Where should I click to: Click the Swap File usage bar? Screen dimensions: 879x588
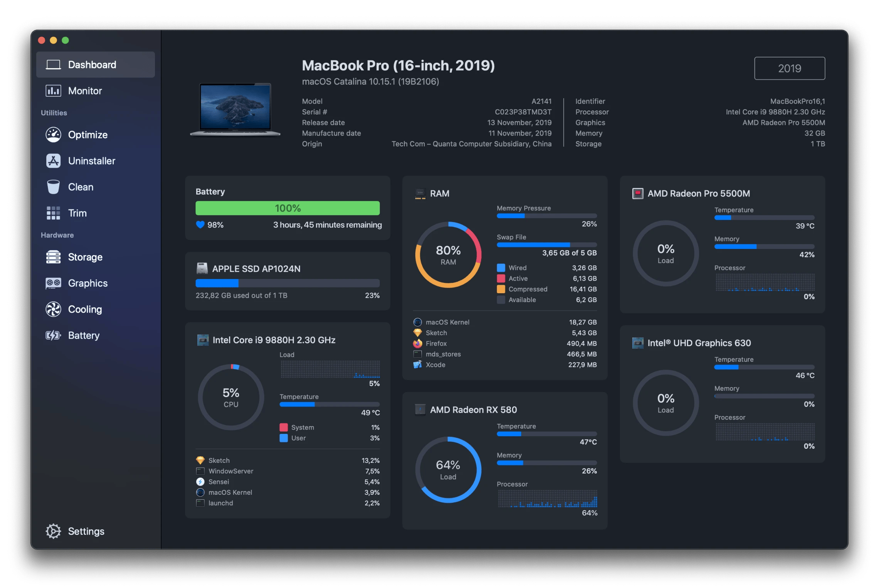(x=547, y=245)
